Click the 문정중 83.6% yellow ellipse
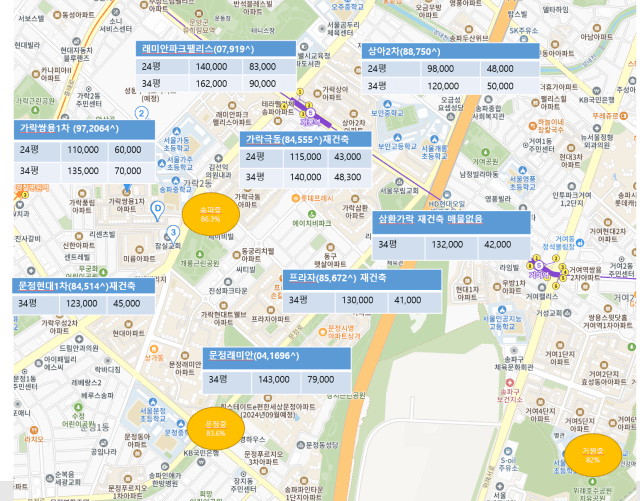Image resolution: width=640 pixels, height=501 pixels. pyautogui.click(x=216, y=429)
